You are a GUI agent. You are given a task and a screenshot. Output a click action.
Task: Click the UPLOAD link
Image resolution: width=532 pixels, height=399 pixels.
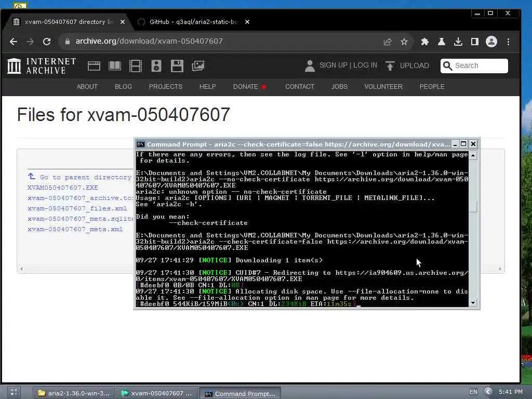(x=414, y=65)
